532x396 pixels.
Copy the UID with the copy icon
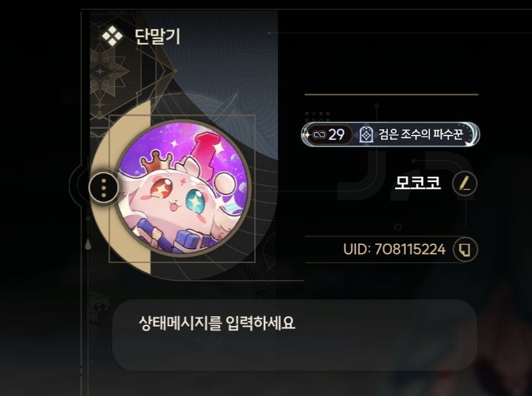[x=465, y=249]
